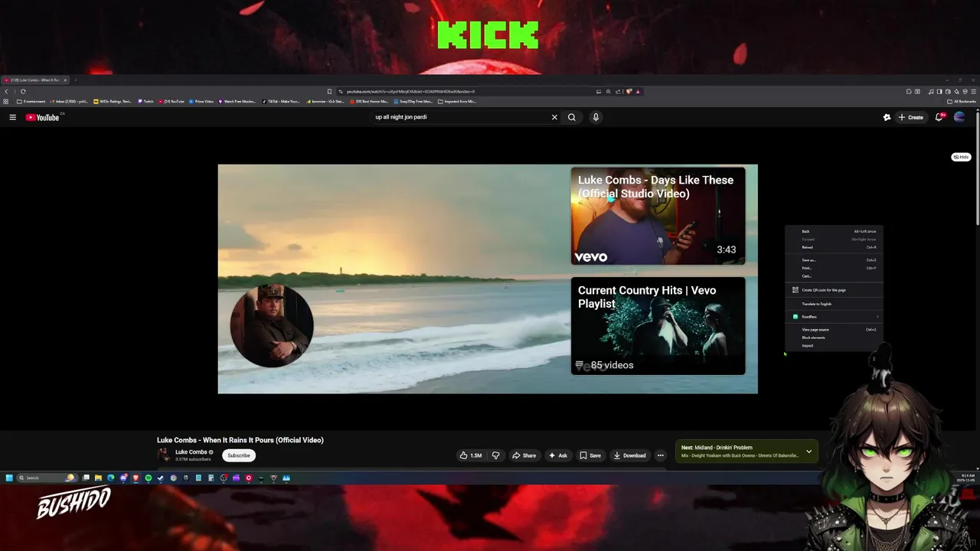Select Translate to English
980x551 pixels.
pyautogui.click(x=835, y=304)
